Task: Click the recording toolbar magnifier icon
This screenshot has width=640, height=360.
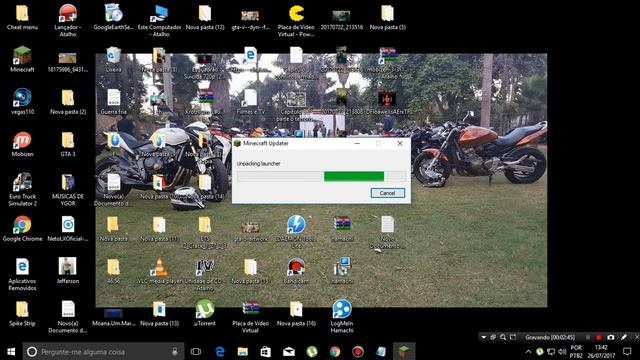Action: [x=503, y=337]
